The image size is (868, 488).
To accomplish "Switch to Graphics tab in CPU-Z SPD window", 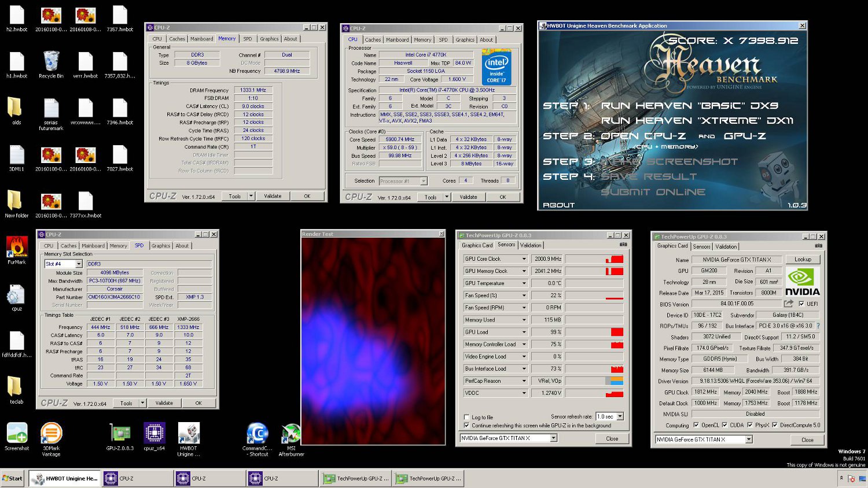I will coord(161,246).
